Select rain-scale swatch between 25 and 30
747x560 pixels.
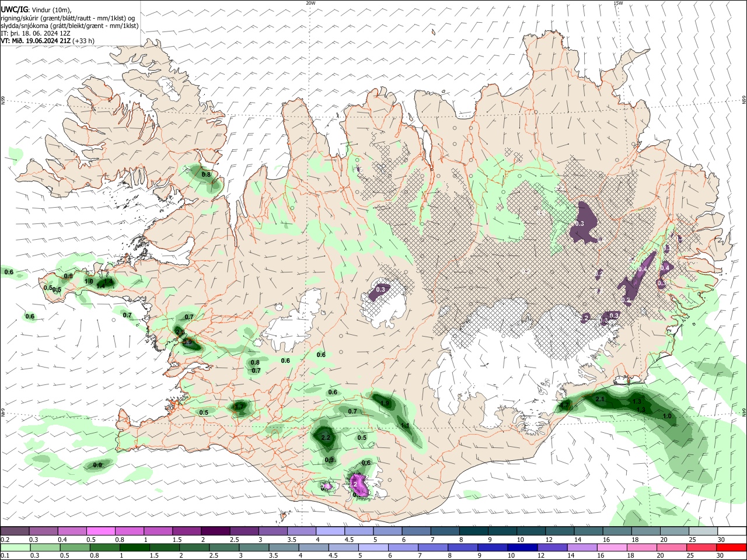pos(700,548)
